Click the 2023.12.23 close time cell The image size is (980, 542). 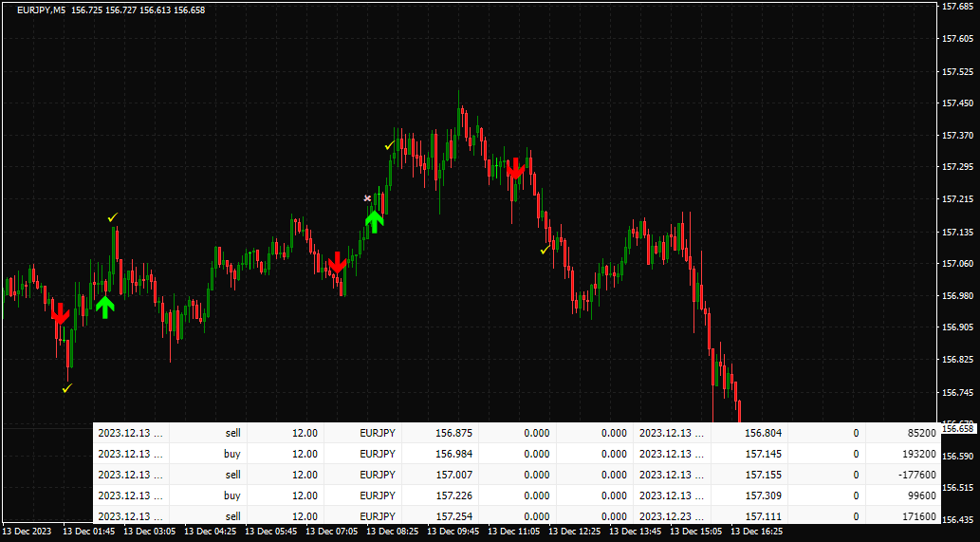672,516
